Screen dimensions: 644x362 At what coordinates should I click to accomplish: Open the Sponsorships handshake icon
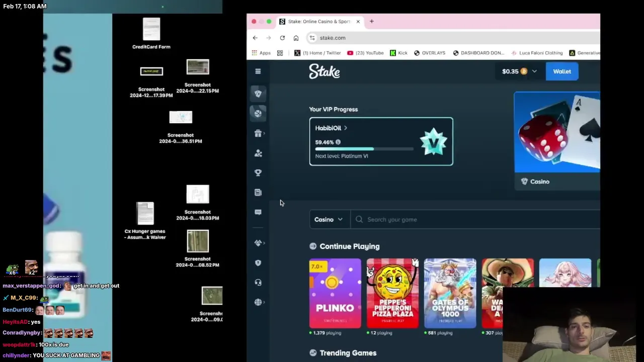[x=258, y=243]
